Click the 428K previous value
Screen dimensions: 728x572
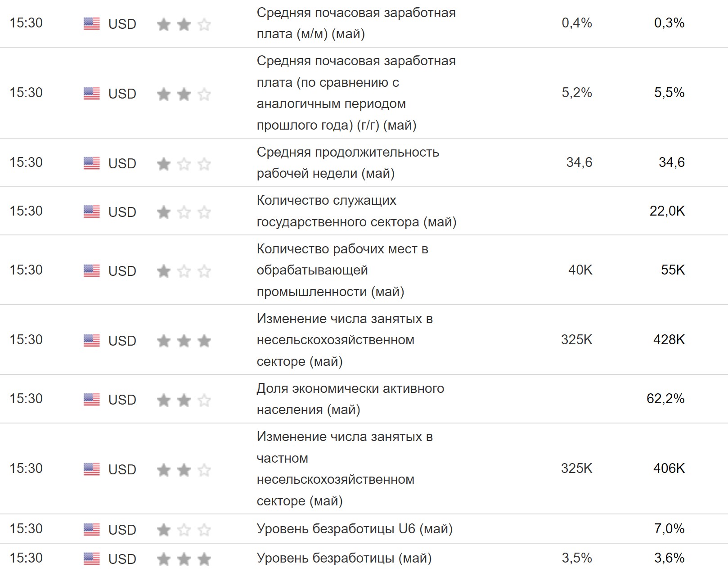click(x=669, y=340)
